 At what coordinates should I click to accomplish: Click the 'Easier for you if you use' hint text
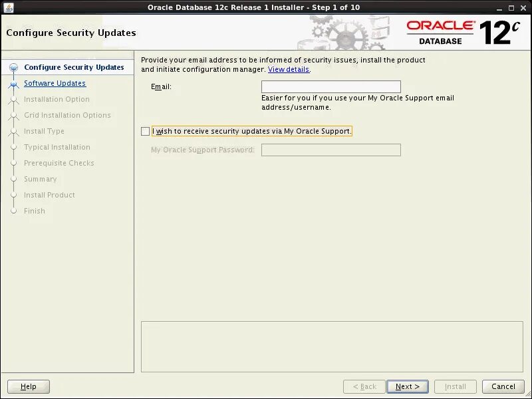[x=358, y=102]
